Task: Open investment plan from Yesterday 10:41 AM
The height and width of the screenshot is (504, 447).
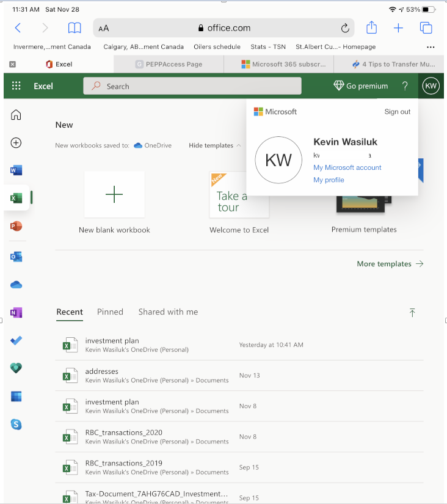Action: click(239, 345)
